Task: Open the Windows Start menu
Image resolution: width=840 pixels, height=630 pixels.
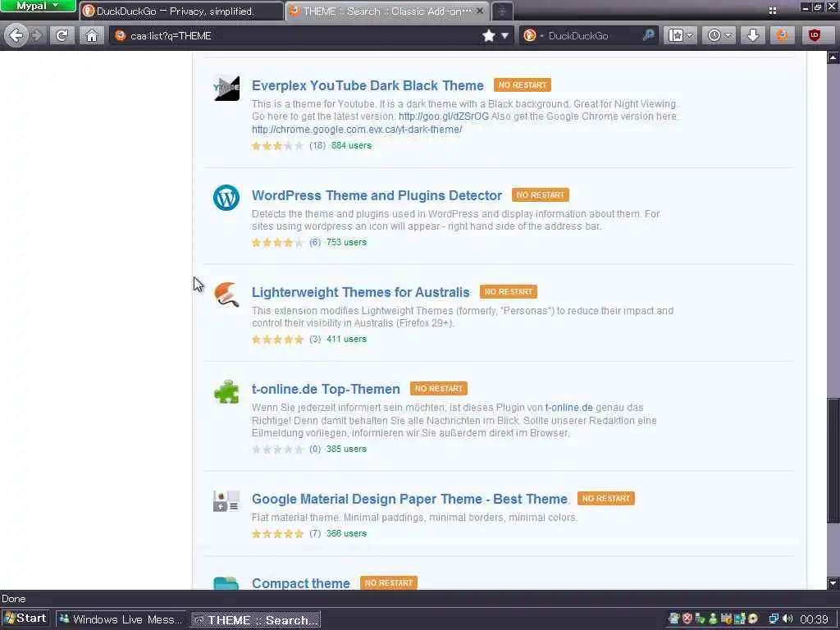Action: 25,619
